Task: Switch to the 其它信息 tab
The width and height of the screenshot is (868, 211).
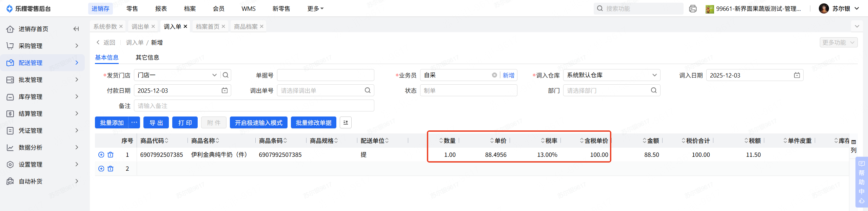Action: 147,58
